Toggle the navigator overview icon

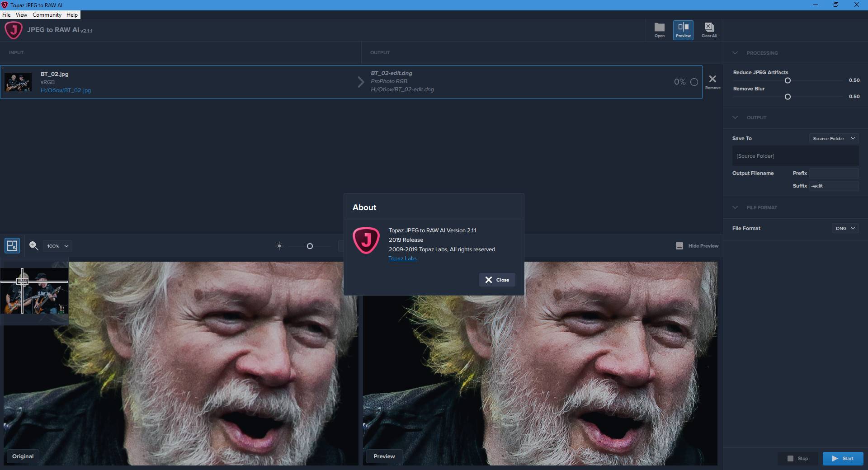[x=12, y=246]
